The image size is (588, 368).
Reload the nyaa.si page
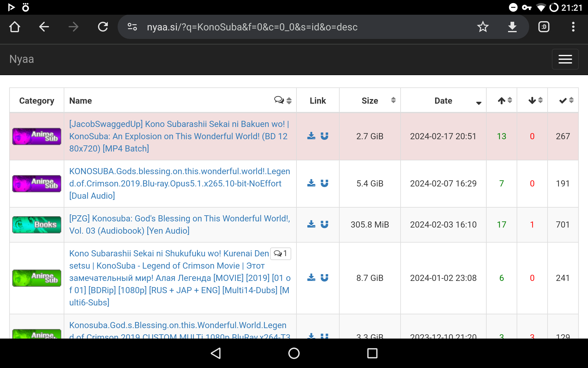(x=103, y=27)
